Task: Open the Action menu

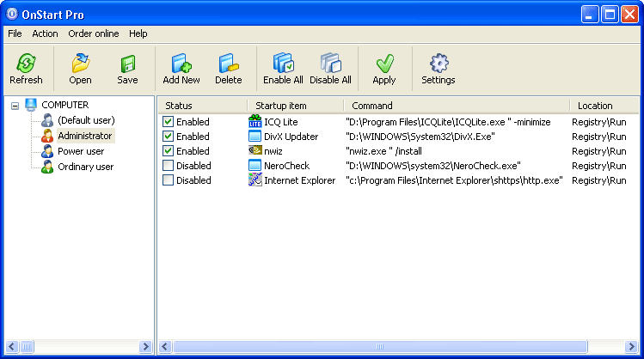Action: point(46,33)
